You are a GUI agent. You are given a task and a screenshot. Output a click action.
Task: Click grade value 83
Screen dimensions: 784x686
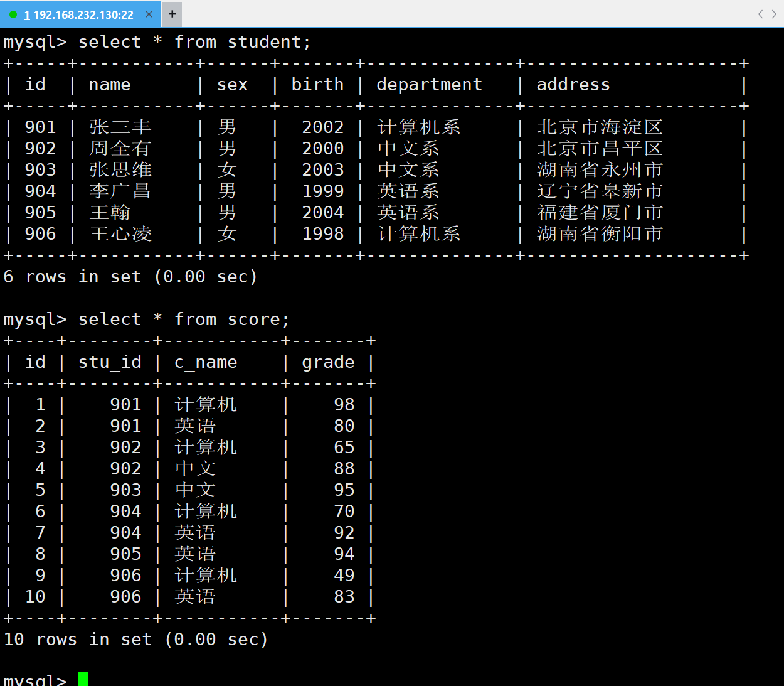click(x=344, y=596)
